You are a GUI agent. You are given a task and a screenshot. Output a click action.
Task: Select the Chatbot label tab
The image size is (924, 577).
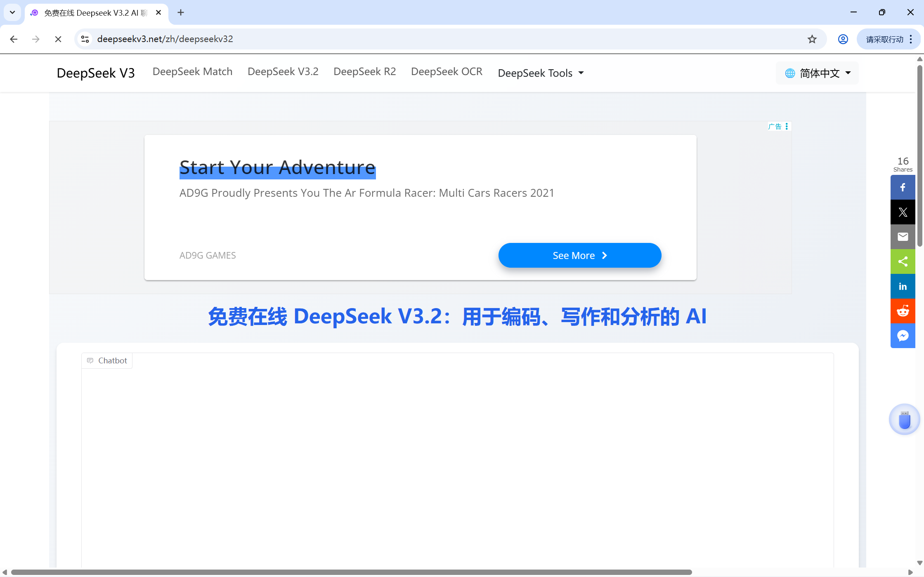107,361
